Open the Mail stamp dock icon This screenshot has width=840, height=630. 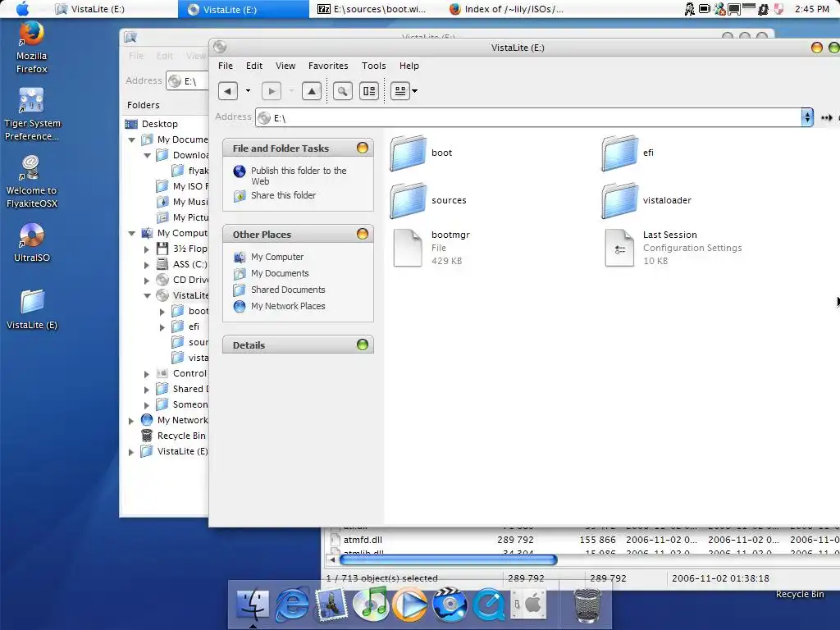[x=331, y=605]
